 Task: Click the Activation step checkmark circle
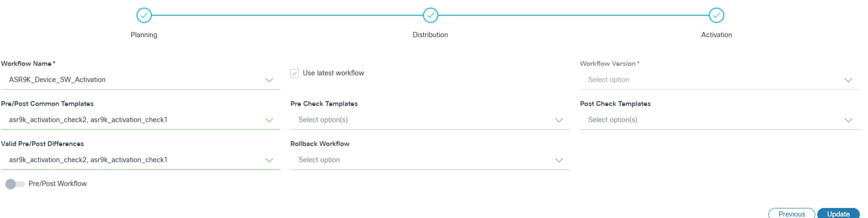[x=716, y=15]
